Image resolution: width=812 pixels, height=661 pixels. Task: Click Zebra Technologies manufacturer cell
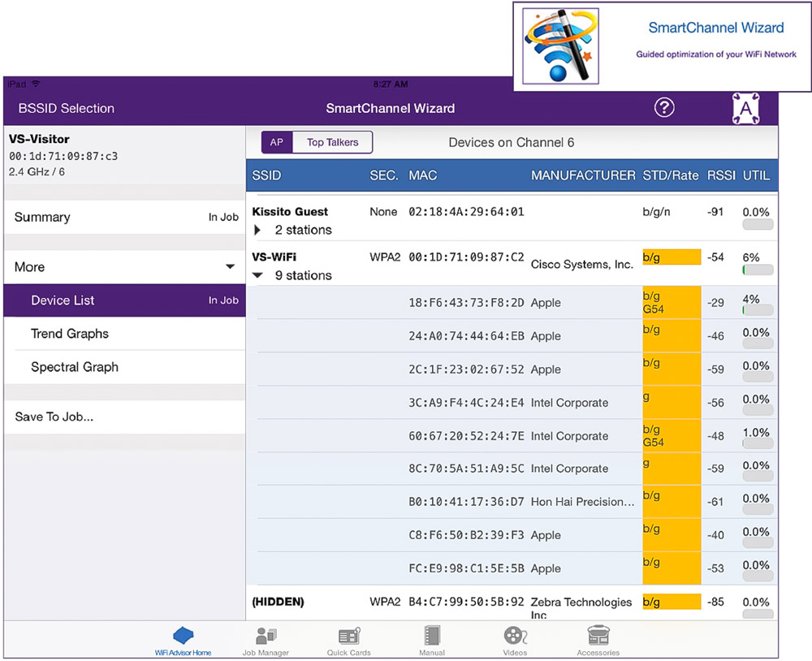pyautogui.click(x=581, y=607)
